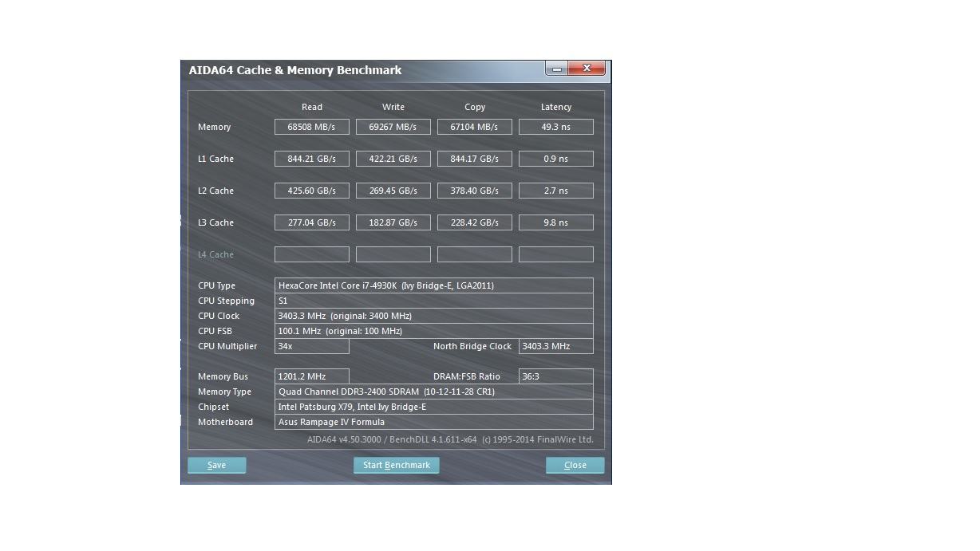Click North Bridge Clock value 3403.3 MHz

(556, 346)
